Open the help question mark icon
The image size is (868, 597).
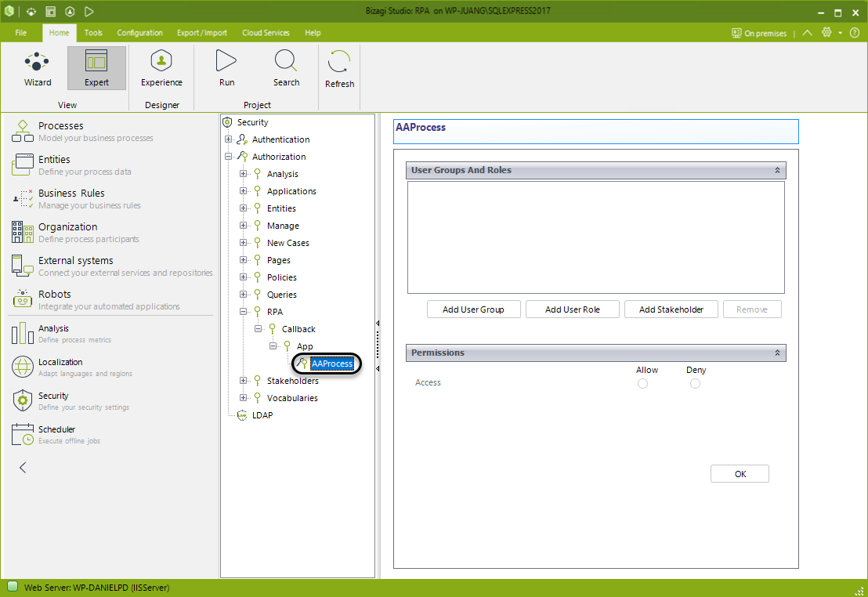coord(855,33)
